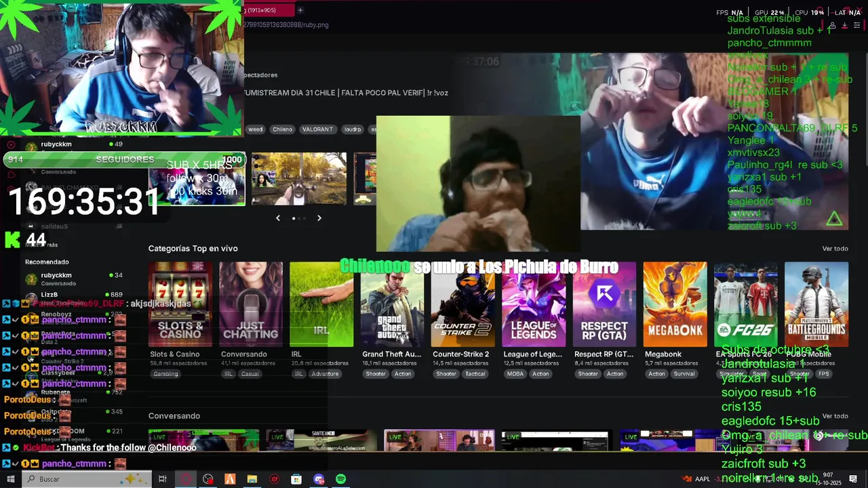Open the EA FC26 category card
Screen dimensions: 868x488
pos(745,304)
